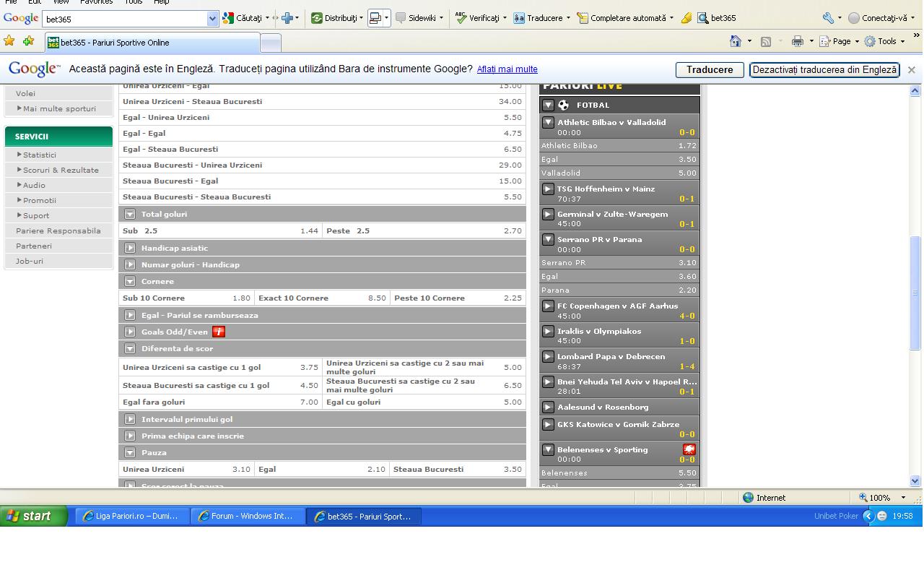Viewport: 924px width, 578px height.
Task: Click the football icon beside FOTBAL
Action: coord(564,105)
